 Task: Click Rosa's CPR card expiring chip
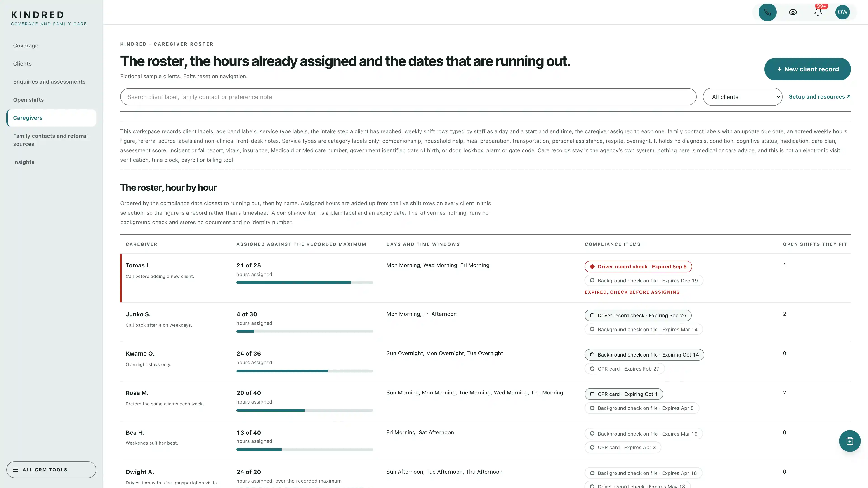pyautogui.click(x=623, y=394)
